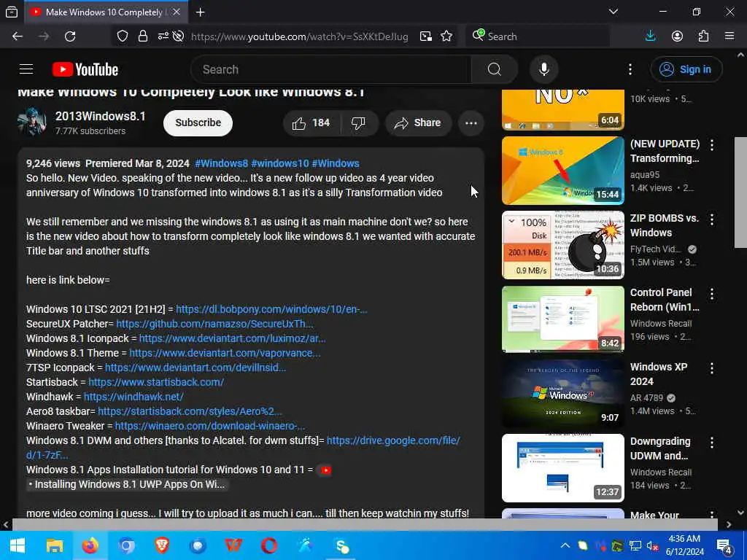Open the SecureUX Patcher GitHub link
This screenshot has width=747, height=560.
click(x=215, y=324)
